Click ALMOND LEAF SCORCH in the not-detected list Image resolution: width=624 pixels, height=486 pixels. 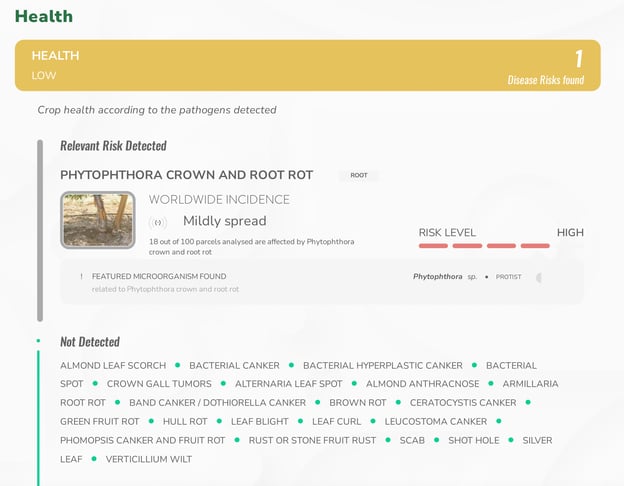[113, 365]
